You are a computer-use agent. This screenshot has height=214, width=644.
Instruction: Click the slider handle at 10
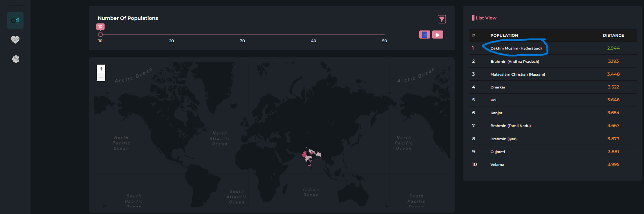tap(100, 35)
